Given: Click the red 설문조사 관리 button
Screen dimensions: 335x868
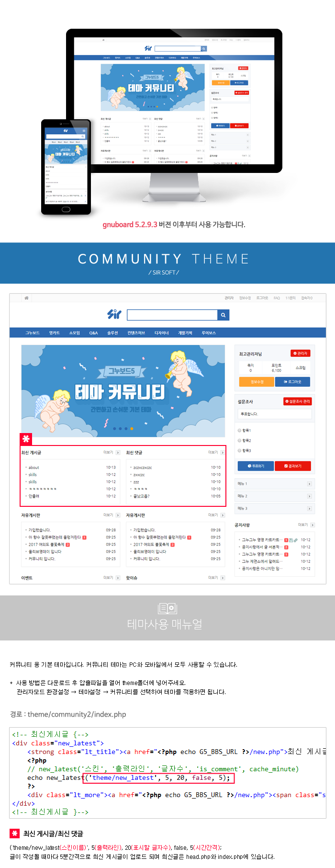Looking at the screenshot, I should 298,401.
